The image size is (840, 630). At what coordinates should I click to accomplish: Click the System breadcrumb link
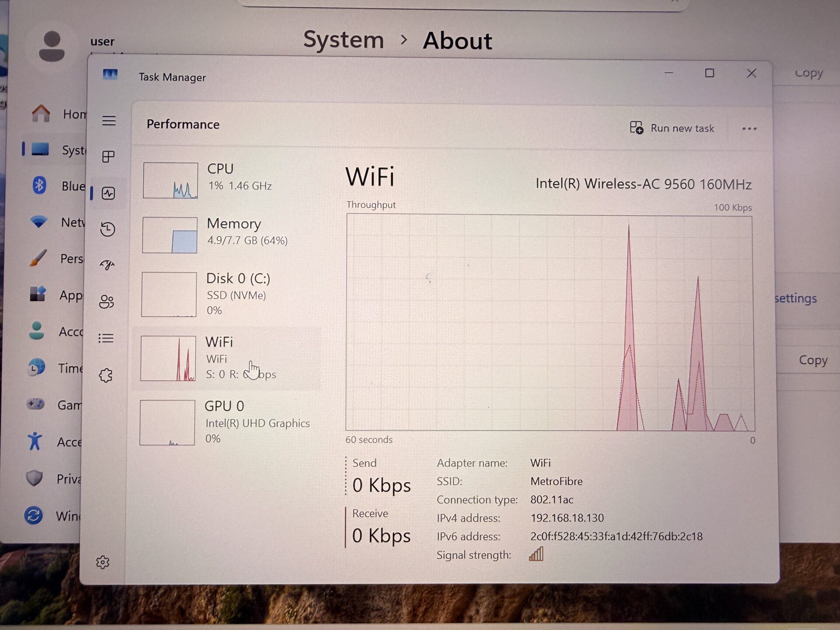(343, 40)
